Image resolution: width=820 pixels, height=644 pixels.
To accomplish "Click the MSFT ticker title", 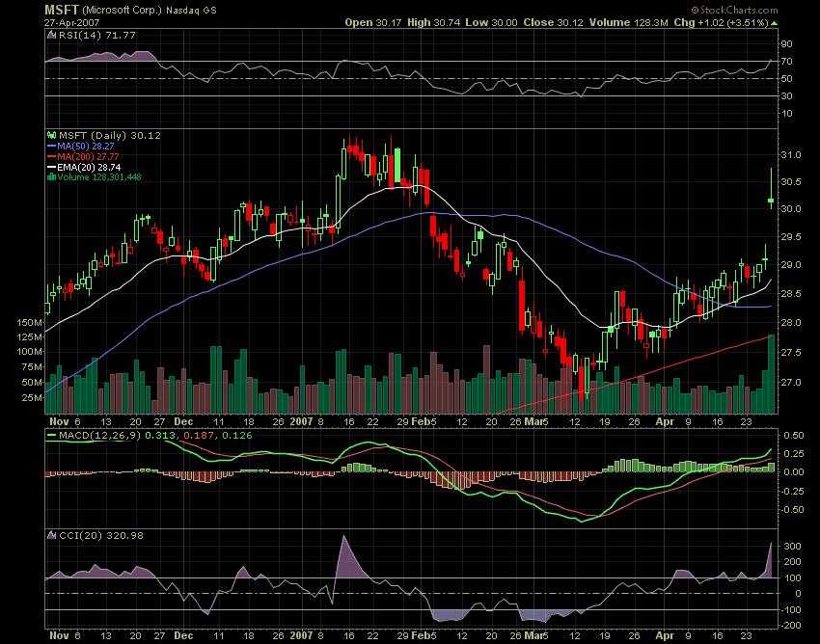I will [62, 10].
